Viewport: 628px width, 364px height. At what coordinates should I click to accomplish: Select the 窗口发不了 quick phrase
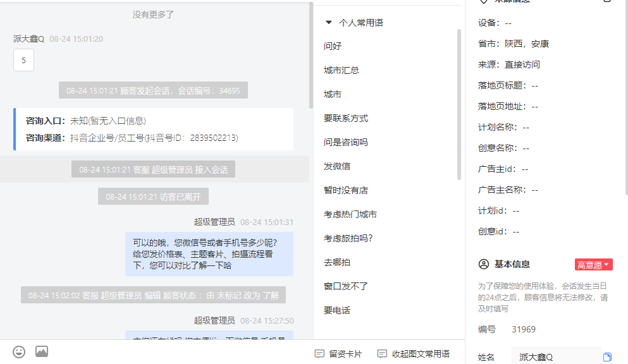[346, 286]
